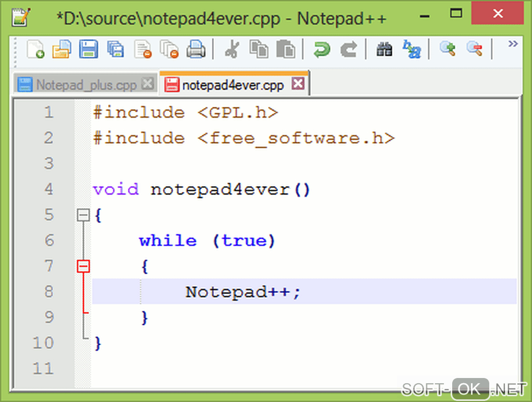Click line number 1 in the margin
Image resolution: width=532 pixels, height=402 pixels.
(x=49, y=112)
